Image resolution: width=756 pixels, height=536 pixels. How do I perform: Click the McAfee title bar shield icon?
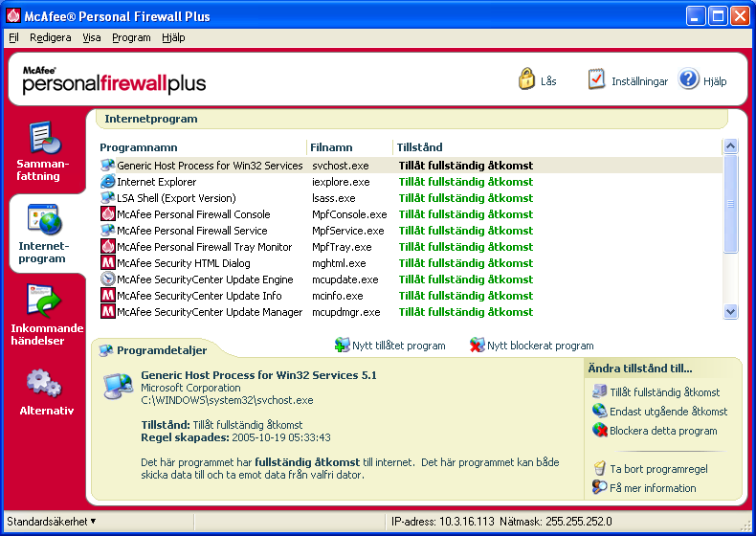(13, 16)
